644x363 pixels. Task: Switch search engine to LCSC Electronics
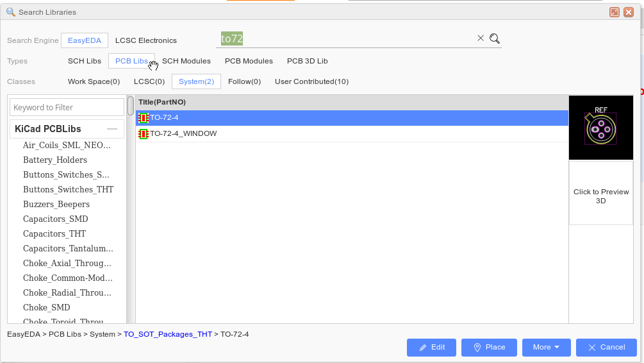pyautogui.click(x=146, y=40)
